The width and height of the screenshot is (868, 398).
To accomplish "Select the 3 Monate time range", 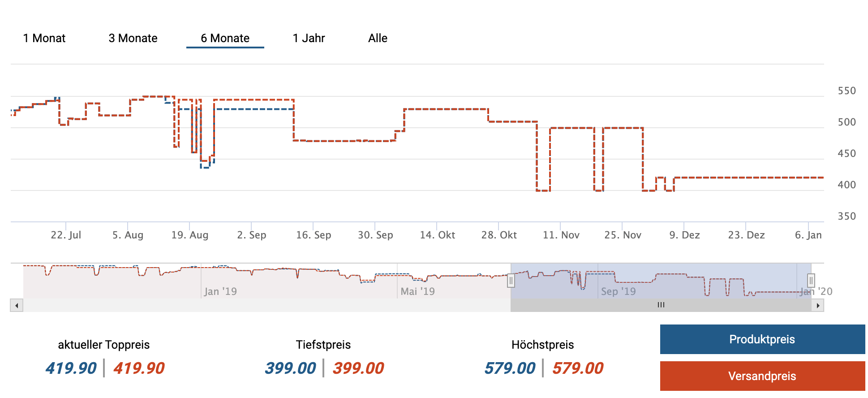I will click(x=133, y=39).
